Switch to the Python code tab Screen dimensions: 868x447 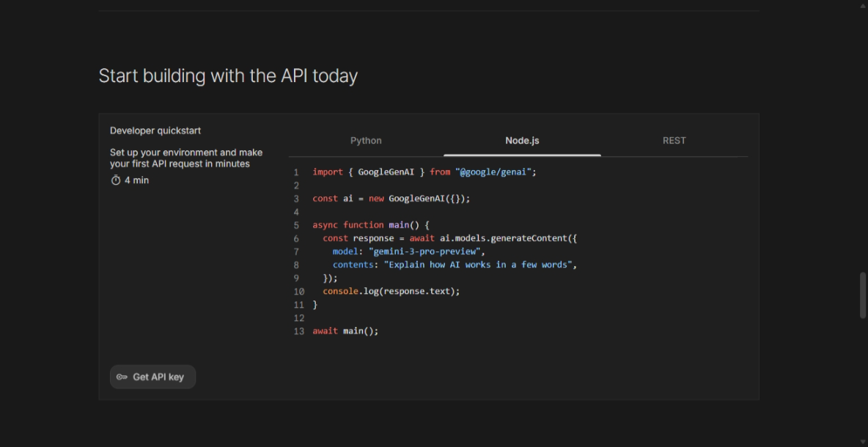[366, 141]
